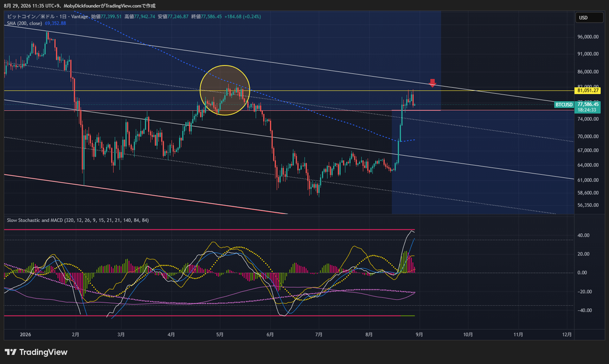The image size is (609, 364).
Task: Click the 終値 77,586.45 close value
Action: click(x=206, y=17)
